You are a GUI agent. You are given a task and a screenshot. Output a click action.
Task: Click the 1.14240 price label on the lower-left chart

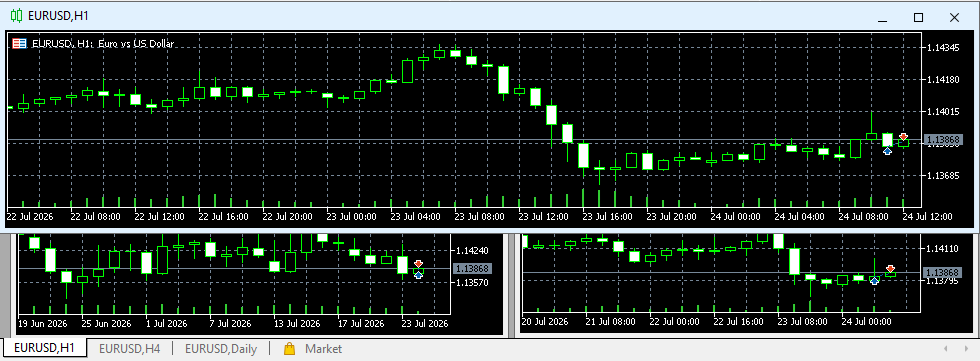coord(473,250)
